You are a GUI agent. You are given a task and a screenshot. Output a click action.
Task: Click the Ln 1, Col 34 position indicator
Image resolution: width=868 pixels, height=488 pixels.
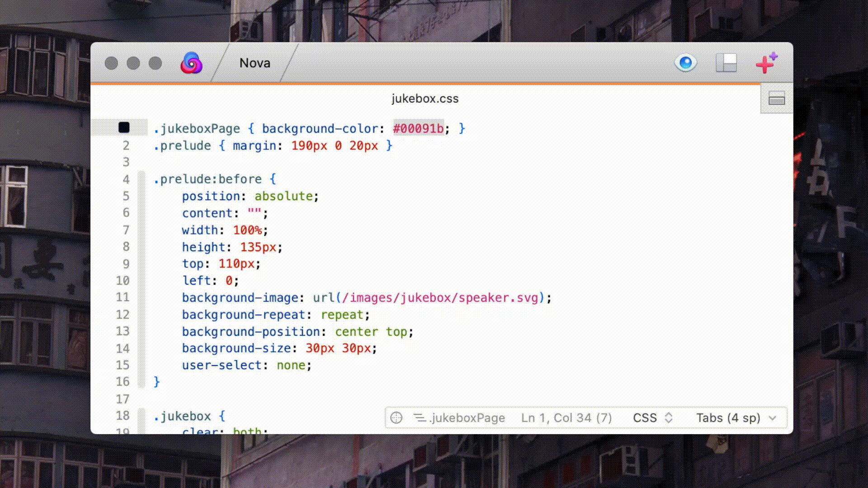click(566, 418)
